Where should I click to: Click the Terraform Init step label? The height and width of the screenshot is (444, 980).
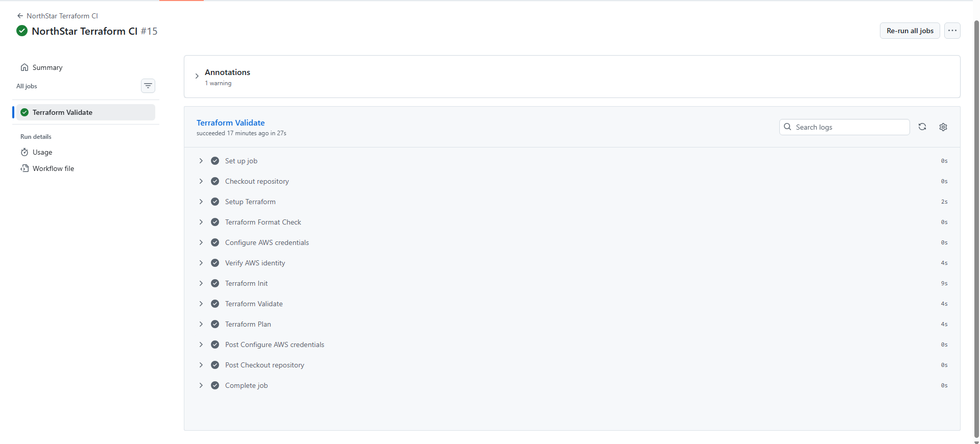pos(246,283)
